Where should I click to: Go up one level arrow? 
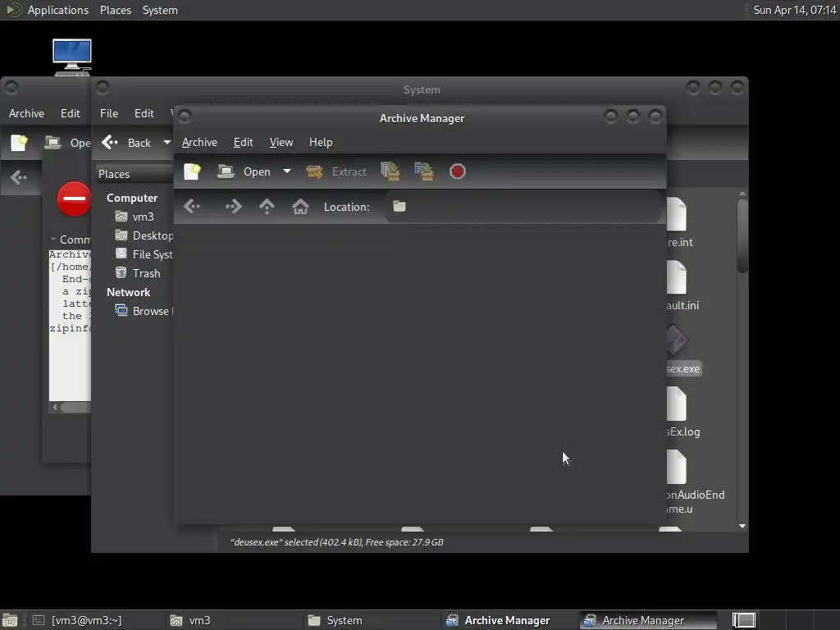pyautogui.click(x=267, y=207)
